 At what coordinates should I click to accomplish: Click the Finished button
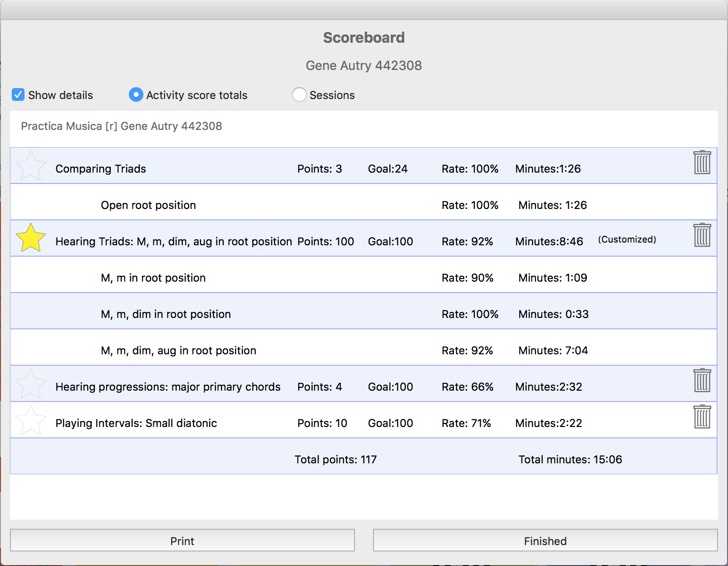click(545, 541)
